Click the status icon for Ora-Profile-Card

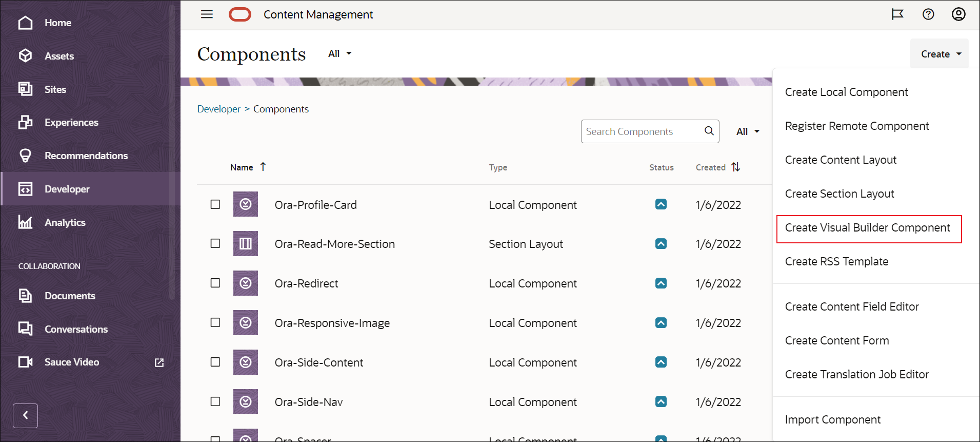pyautogui.click(x=661, y=204)
